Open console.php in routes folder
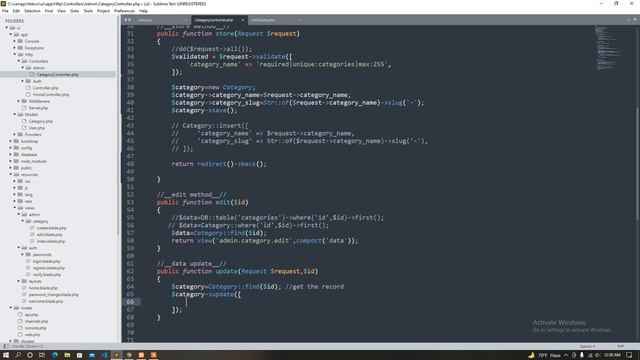 point(36,328)
